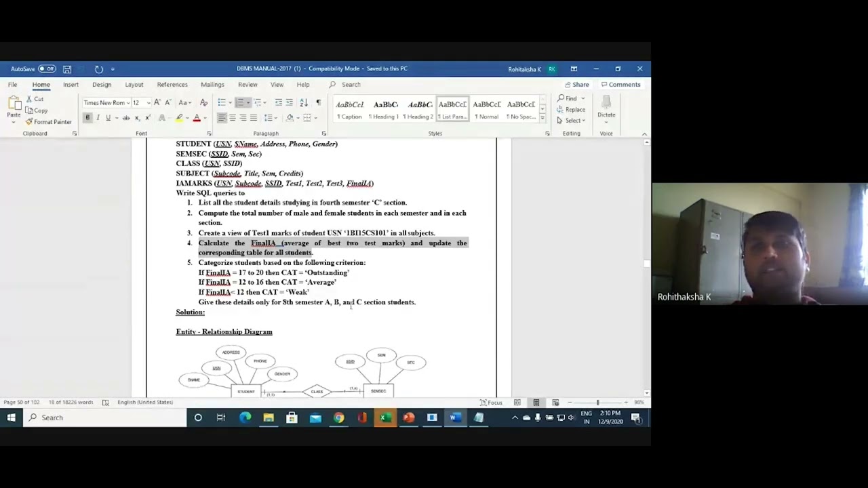Click the Sort icon

pyautogui.click(x=303, y=102)
